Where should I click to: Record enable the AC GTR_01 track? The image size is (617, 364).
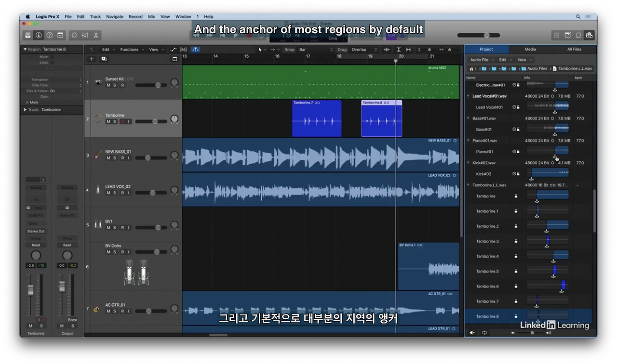(122, 311)
